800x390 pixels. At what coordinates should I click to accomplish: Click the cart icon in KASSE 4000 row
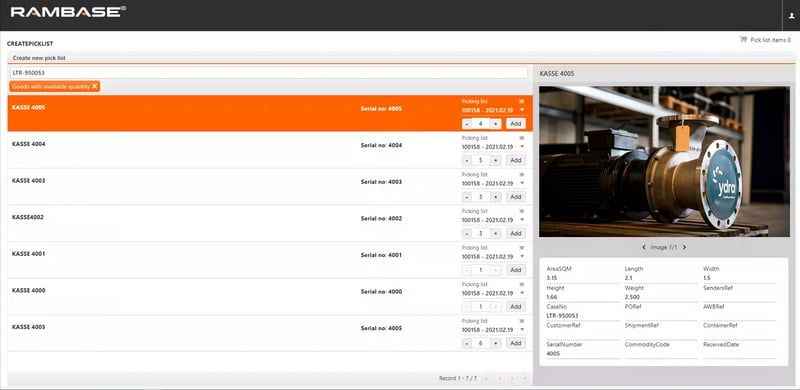(x=521, y=284)
